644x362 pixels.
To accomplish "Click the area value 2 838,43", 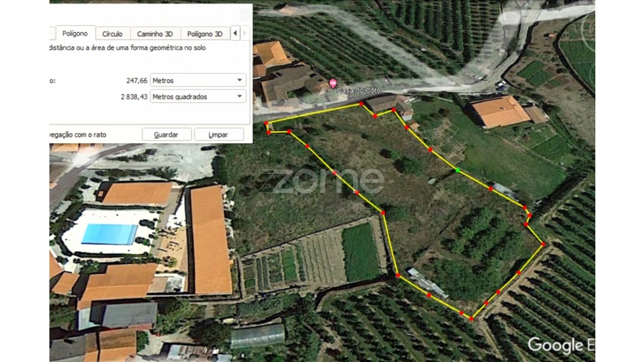I will coord(134,97).
